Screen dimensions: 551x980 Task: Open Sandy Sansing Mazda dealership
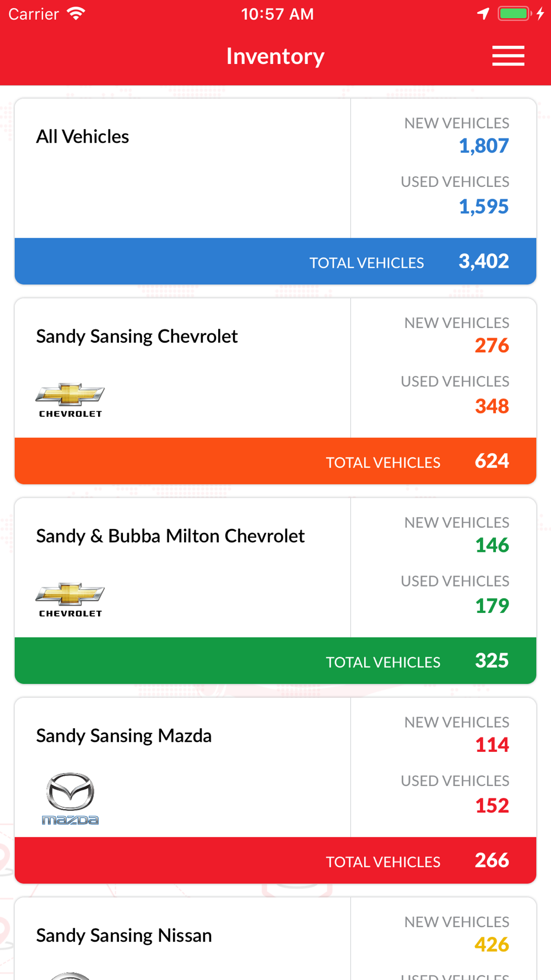pos(275,790)
